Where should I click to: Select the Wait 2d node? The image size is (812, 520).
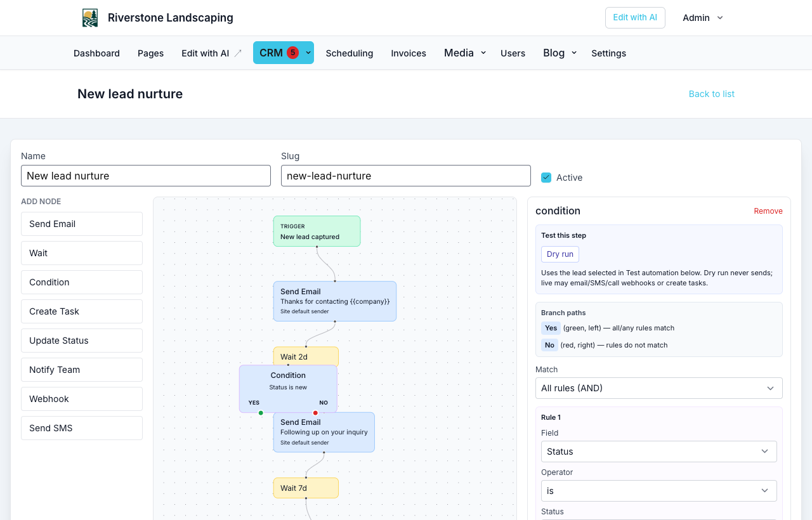(306, 356)
